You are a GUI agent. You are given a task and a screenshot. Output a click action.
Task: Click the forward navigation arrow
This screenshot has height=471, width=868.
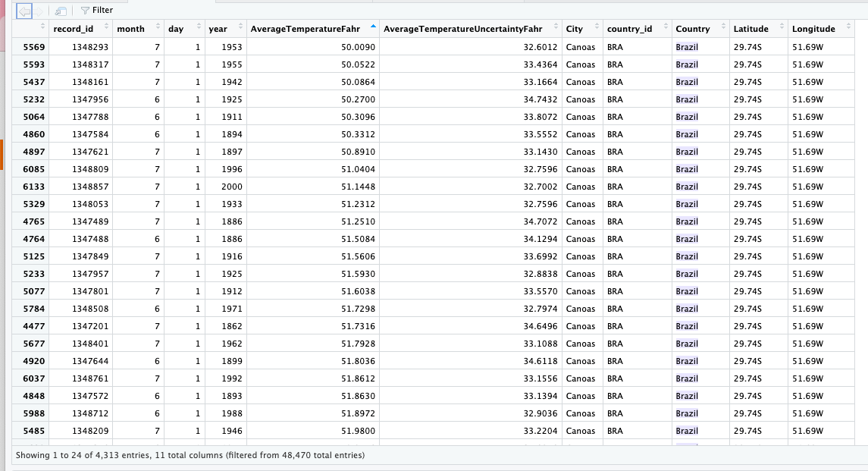38,10
